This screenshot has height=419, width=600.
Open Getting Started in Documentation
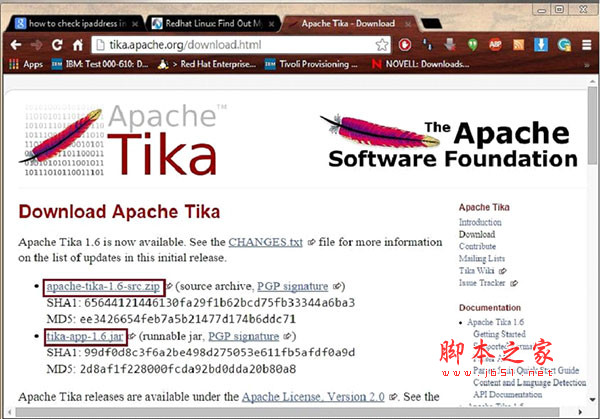499,334
